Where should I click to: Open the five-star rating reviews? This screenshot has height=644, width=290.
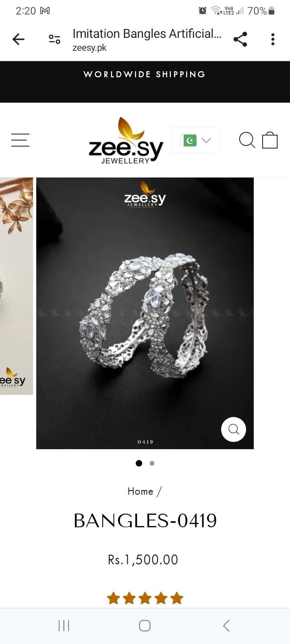145,599
